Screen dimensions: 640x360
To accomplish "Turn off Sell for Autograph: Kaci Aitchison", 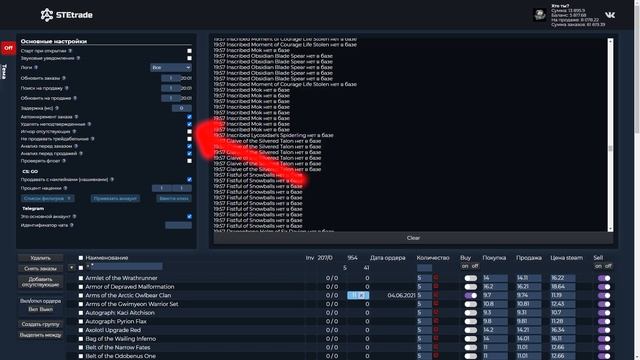I will pos(604,313).
